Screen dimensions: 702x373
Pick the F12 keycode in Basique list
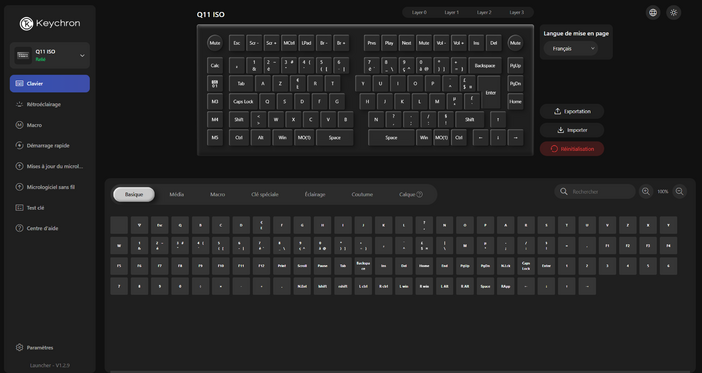pos(261,266)
